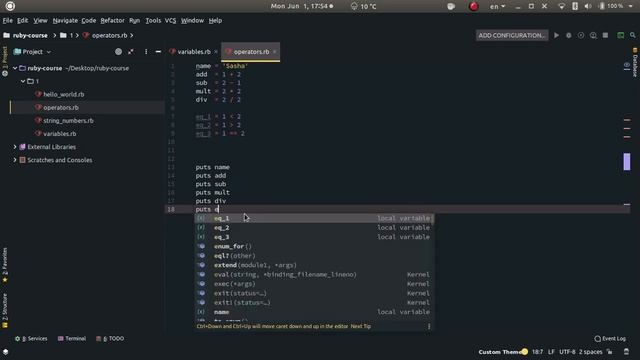Click operators.rb breadcrumb in navigation bar
This screenshot has height=360, width=640.
[x=109, y=36]
